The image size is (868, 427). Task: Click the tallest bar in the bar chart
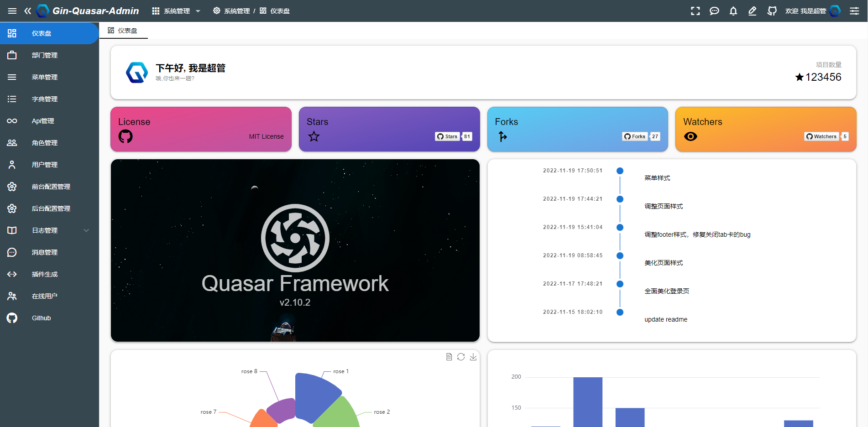(x=588, y=402)
